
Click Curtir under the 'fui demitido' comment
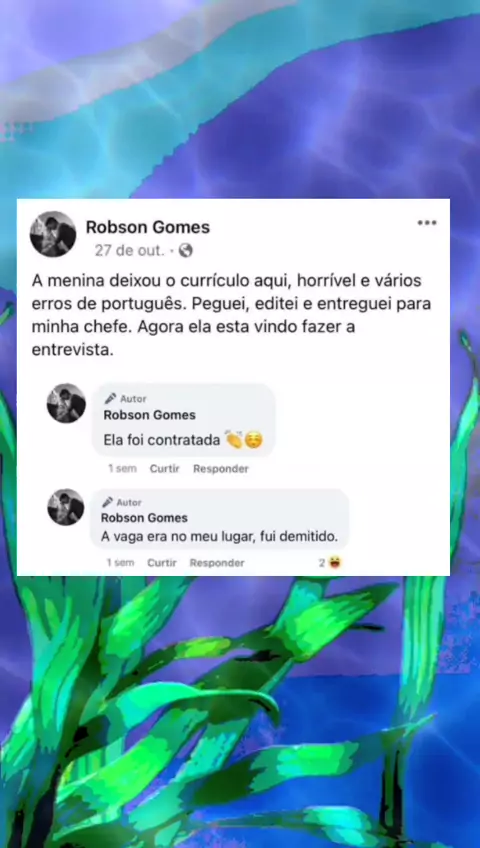tap(162, 563)
